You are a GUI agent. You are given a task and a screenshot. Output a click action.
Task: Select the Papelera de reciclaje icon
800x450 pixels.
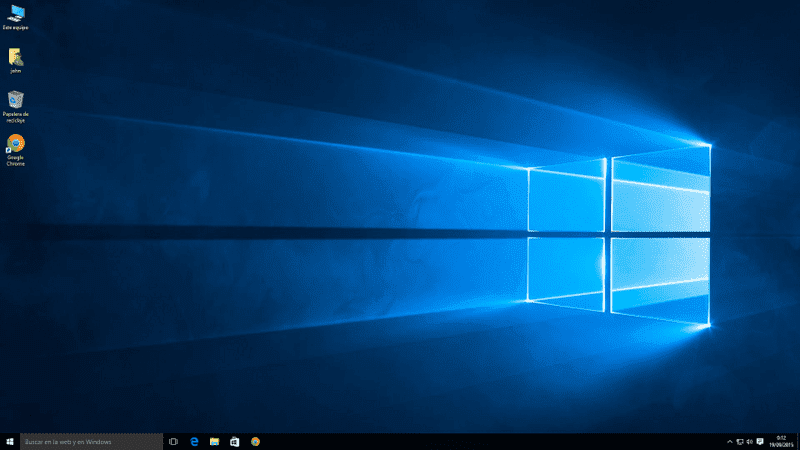point(15,107)
